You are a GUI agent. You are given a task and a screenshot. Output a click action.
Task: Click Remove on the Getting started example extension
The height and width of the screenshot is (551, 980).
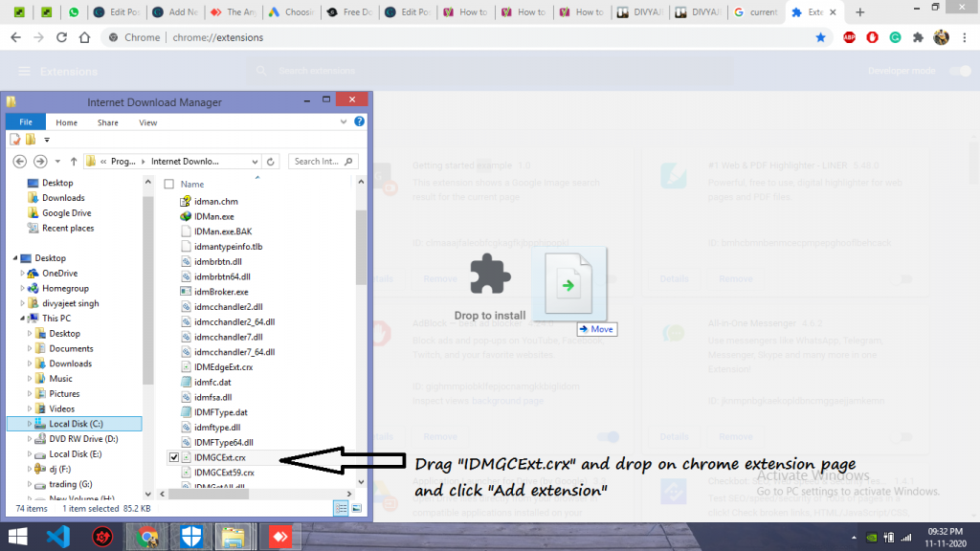[440, 278]
